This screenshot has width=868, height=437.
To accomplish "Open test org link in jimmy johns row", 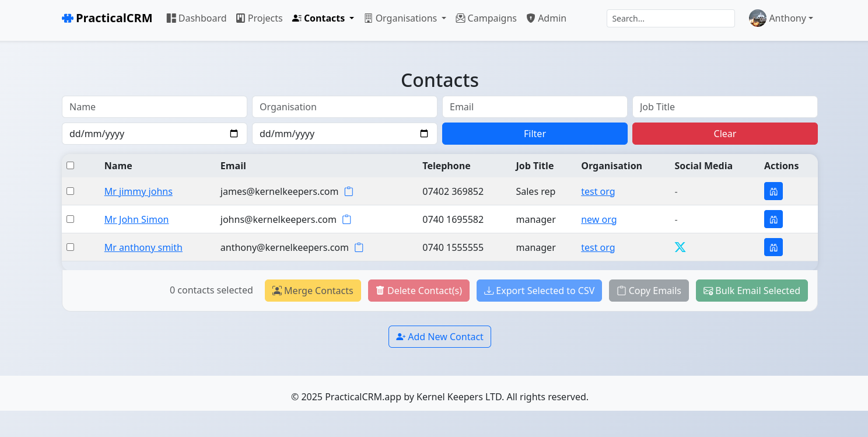I will pyautogui.click(x=598, y=191).
